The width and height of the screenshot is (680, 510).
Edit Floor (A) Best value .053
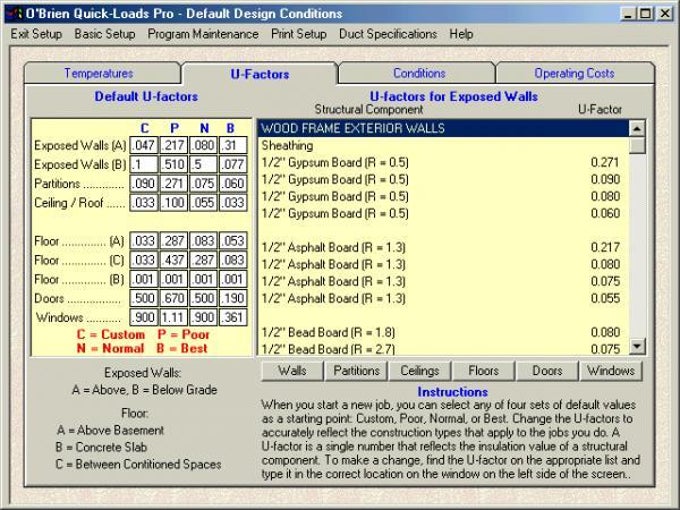(x=233, y=241)
